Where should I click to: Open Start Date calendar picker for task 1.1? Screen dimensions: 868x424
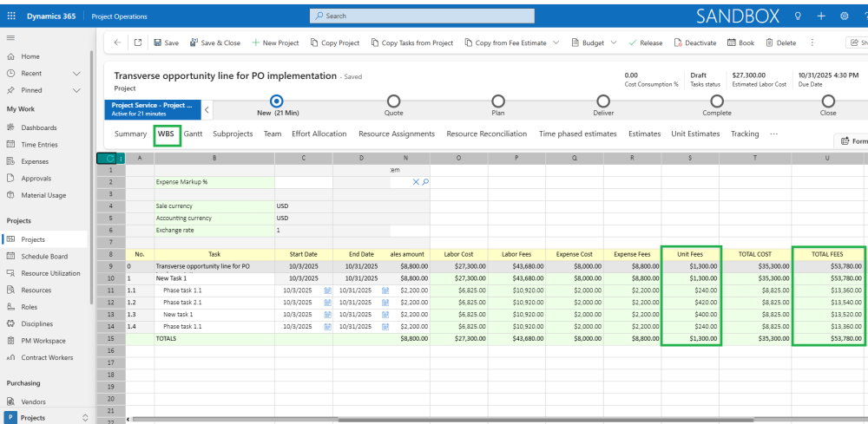(x=327, y=290)
